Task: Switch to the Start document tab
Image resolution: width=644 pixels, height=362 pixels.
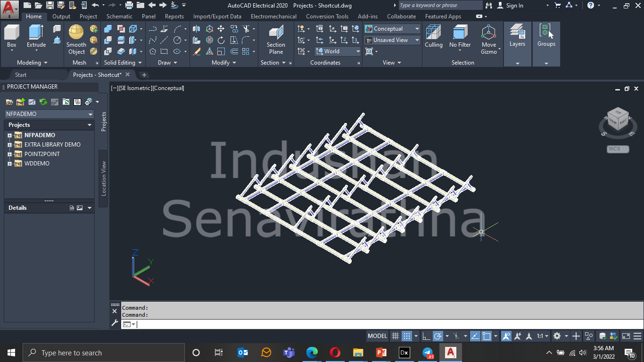Action: pos(21,75)
